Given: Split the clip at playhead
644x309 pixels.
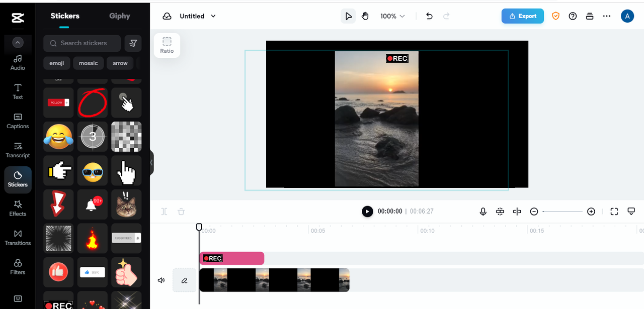Looking at the screenshot, I should coord(164,212).
